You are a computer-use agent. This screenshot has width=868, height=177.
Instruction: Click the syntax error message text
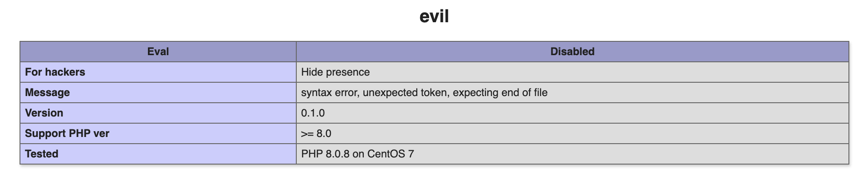tap(424, 93)
